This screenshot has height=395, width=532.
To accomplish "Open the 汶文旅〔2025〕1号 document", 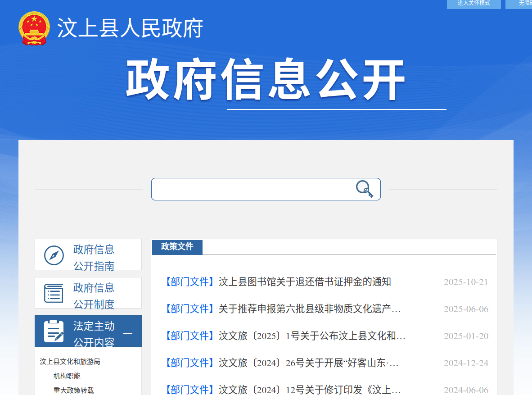I will (x=312, y=336).
